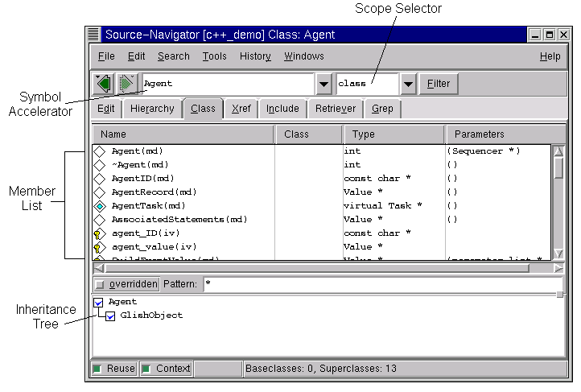Open the Windows menu
Screen dimensions: 581x392
click(x=304, y=56)
